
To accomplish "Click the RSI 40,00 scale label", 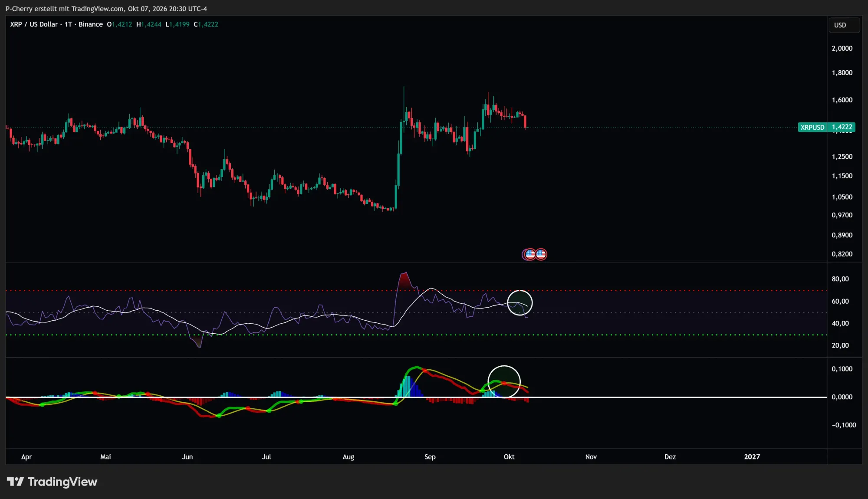I will [x=840, y=323].
